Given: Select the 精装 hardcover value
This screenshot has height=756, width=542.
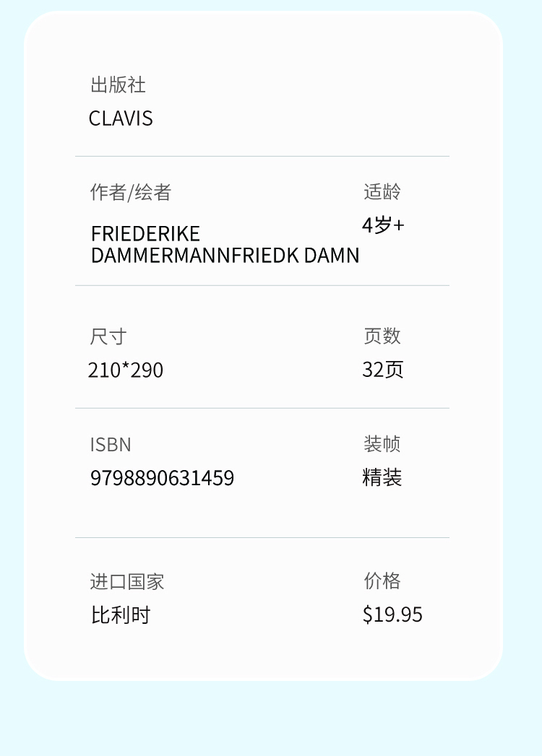Looking at the screenshot, I should [x=382, y=477].
